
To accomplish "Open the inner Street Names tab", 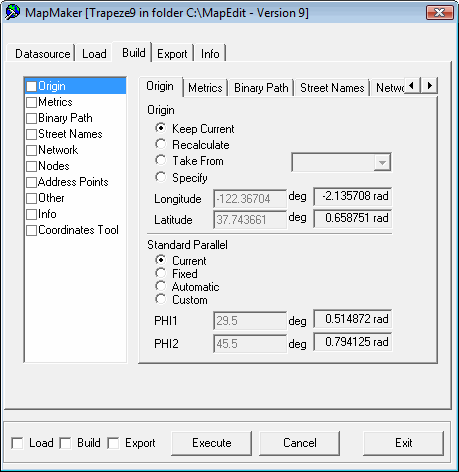I will [x=332, y=88].
